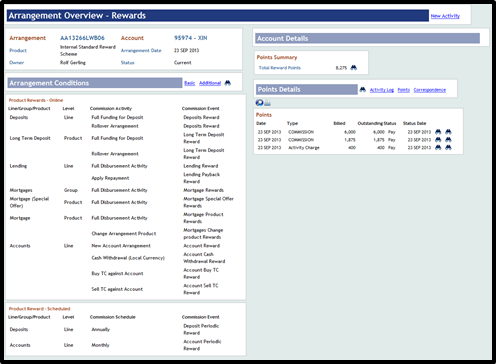Open the Correspondence link
Viewport: 496px width, 364px height.
coord(430,90)
